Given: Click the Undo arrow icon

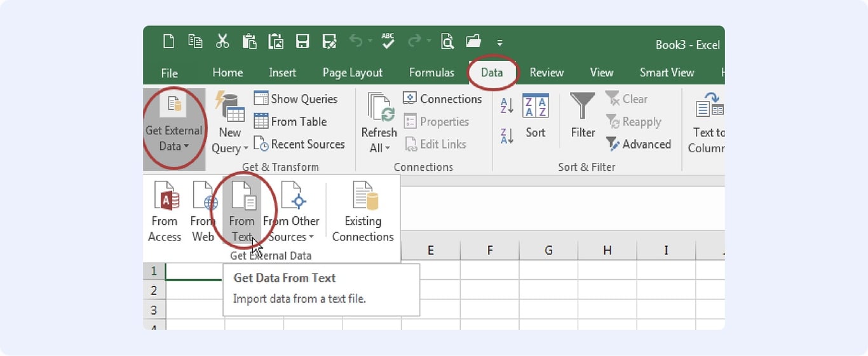Looking at the screenshot, I should pos(355,41).
